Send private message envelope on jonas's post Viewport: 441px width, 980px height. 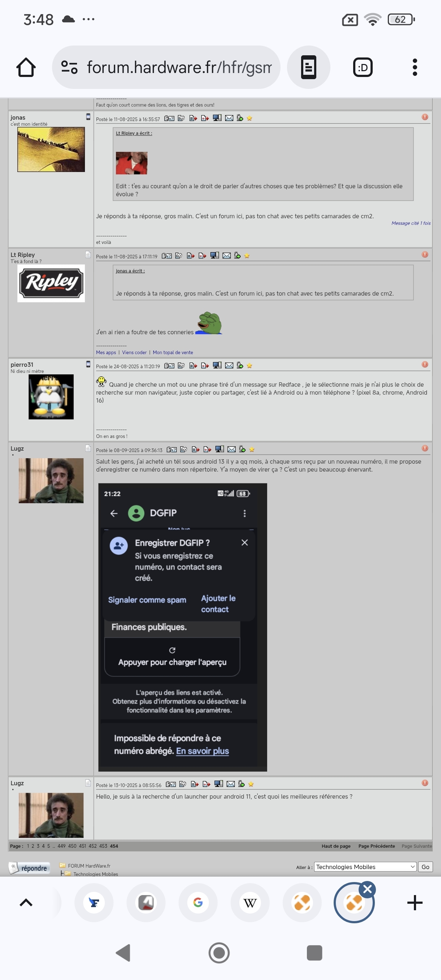pos(229,118)
